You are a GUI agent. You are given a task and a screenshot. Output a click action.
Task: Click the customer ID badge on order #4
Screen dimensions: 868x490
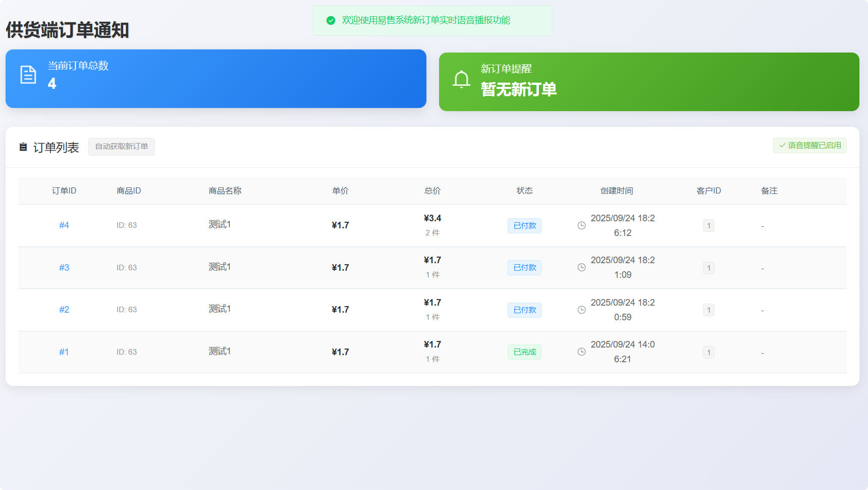(709, 225)
